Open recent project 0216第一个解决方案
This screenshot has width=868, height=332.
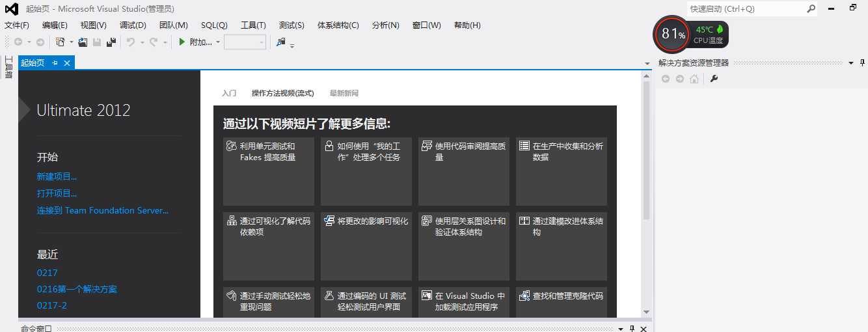77,289
